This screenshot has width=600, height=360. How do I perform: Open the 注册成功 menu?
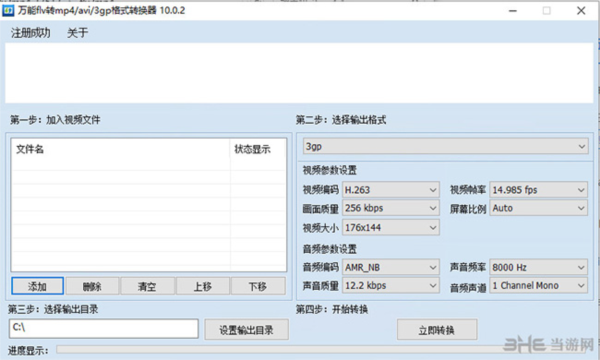coord(31,33)
